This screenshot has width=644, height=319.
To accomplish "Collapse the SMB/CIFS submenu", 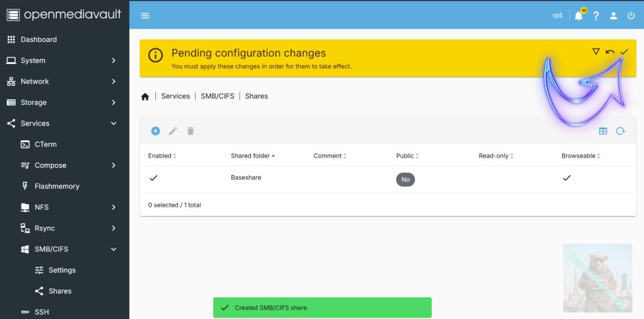I will tap(113, 249).
